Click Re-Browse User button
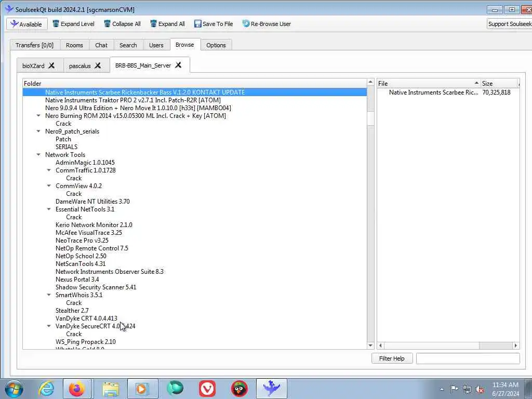This screenshot has height=399, width=532. point(267,24)
